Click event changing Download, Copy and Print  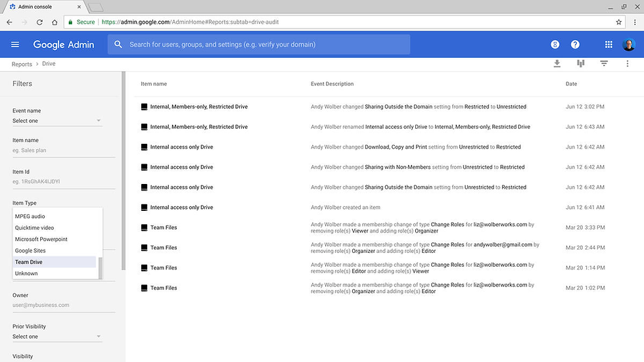tap(415, 147)
